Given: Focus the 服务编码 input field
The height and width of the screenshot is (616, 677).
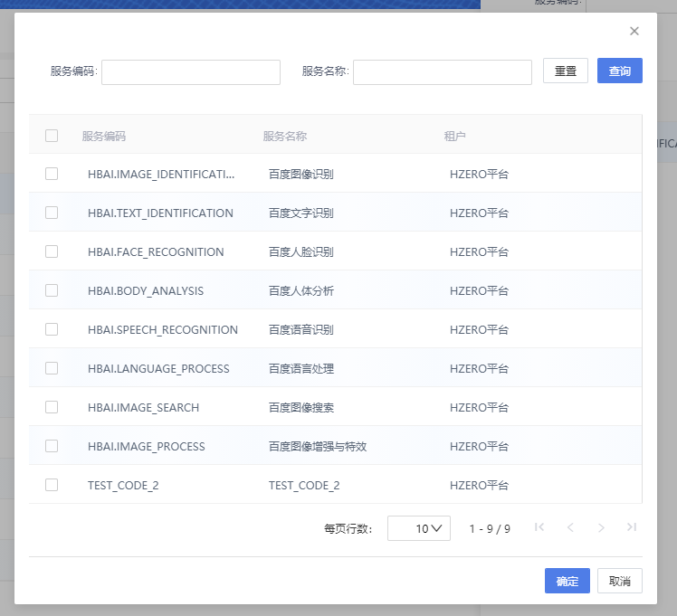Looking at the screenshot, I should click(191, 72).
